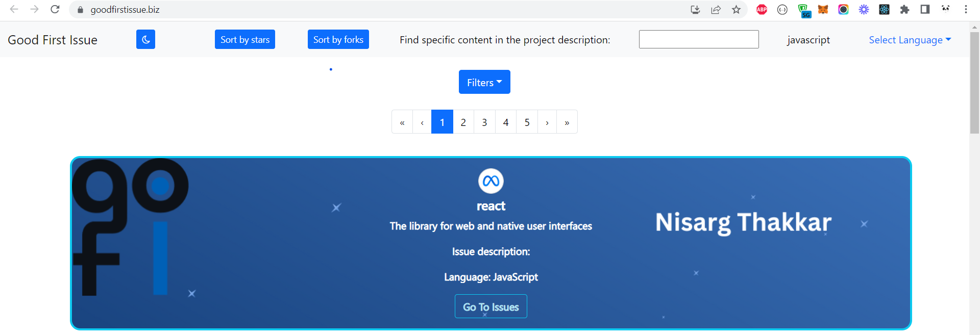
Task: Toggle dark mode with the moon button
Action: pyautogui.click(x=145, y=39)
